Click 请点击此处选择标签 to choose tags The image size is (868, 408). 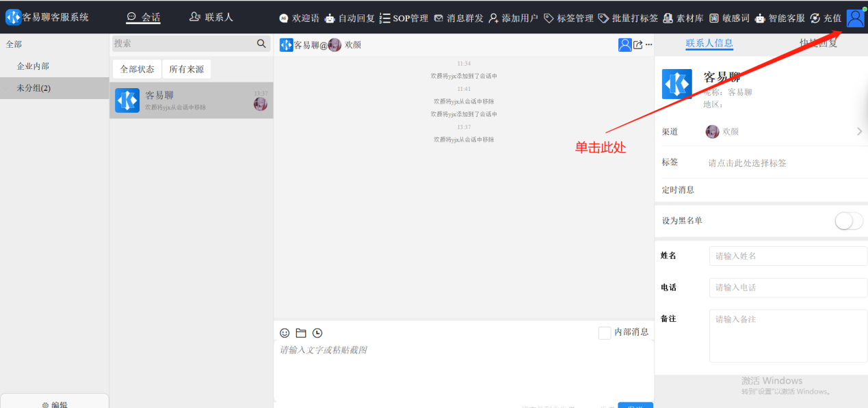[x=748, y=163]
